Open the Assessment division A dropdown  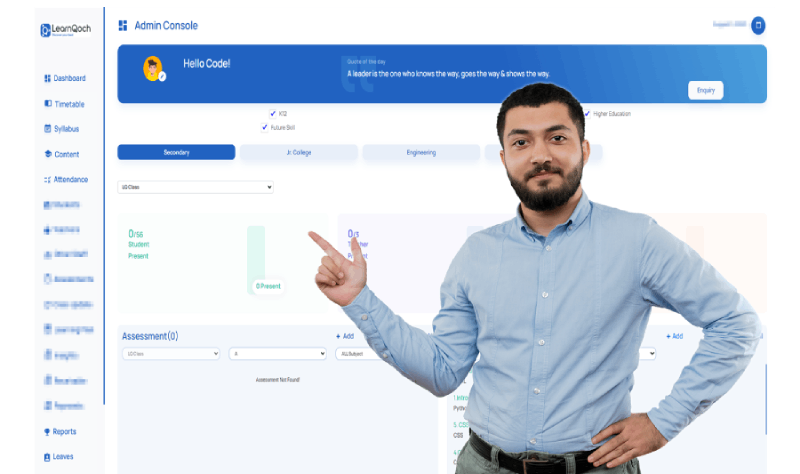[x=278, y=354]
